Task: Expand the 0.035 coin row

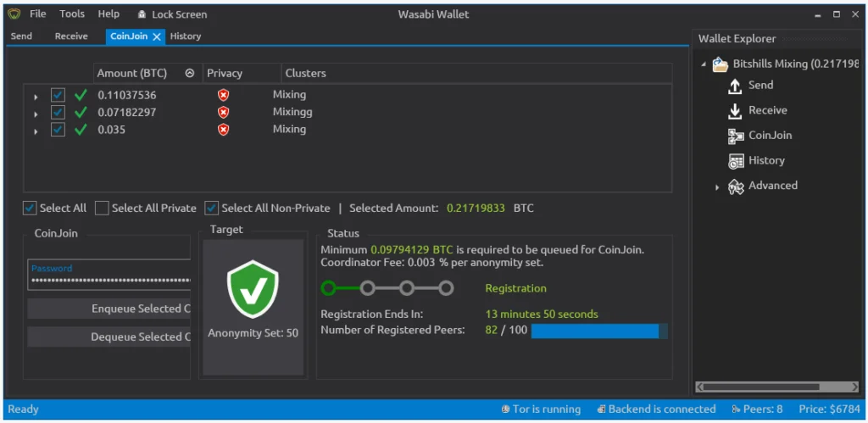Action: pyautogui.click(x=36, y=131)
